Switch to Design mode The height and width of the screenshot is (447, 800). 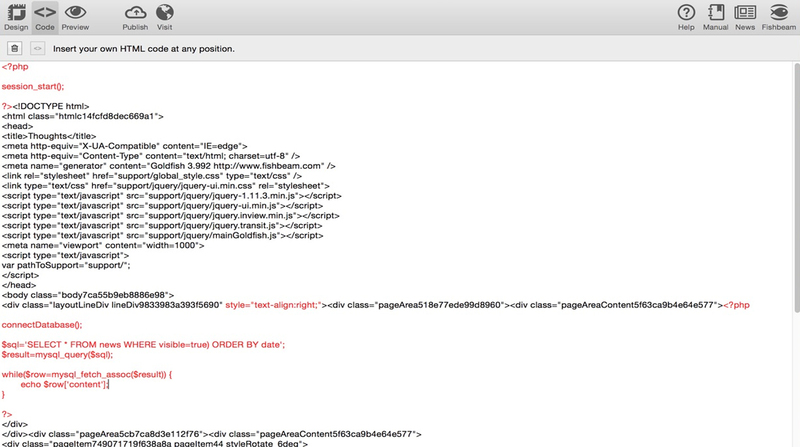(x=16, y=17)
